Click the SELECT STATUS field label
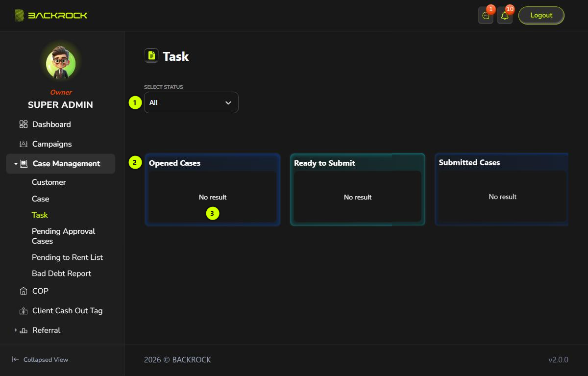The width and height of the screenshot is (588, 376). pos(164,87)
